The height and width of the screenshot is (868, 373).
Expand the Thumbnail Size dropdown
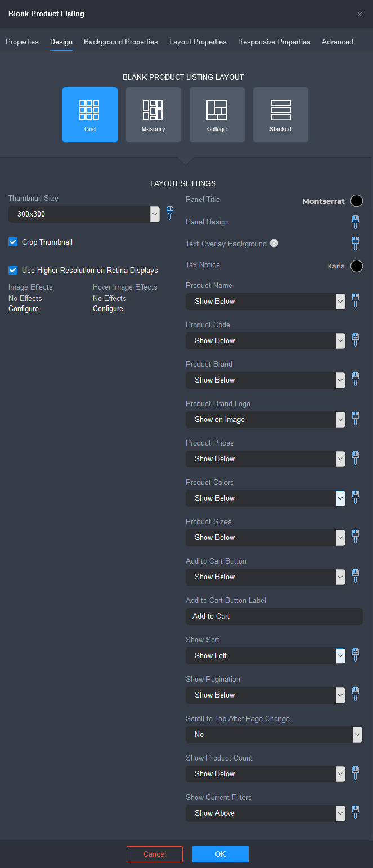[84, 214]
